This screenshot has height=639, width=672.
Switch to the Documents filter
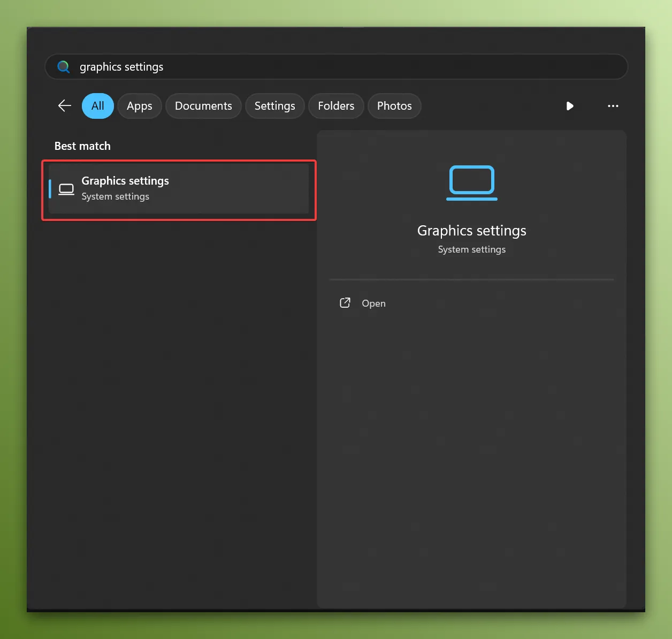pos(203,106)
